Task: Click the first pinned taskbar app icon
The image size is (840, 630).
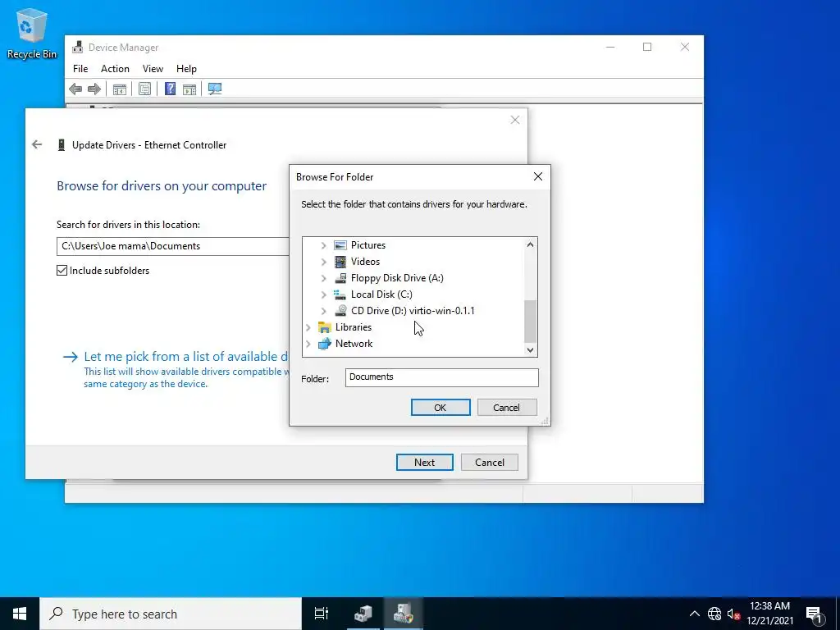Action: (363, 614)
